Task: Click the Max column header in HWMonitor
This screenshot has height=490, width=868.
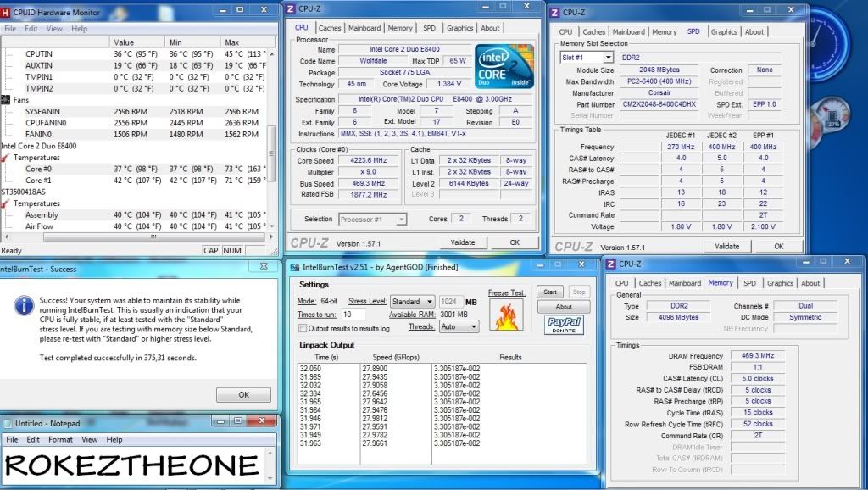Action: click(x=248, y=42)
